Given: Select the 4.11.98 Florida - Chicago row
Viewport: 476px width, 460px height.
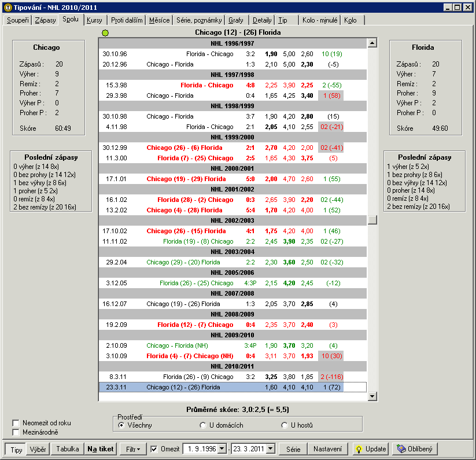Looking at the screenshot, I should (233, 127).
